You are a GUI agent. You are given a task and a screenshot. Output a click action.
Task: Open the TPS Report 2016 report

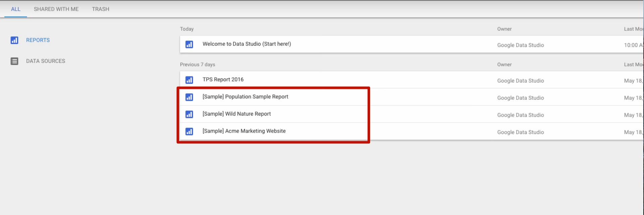(223, 79)
